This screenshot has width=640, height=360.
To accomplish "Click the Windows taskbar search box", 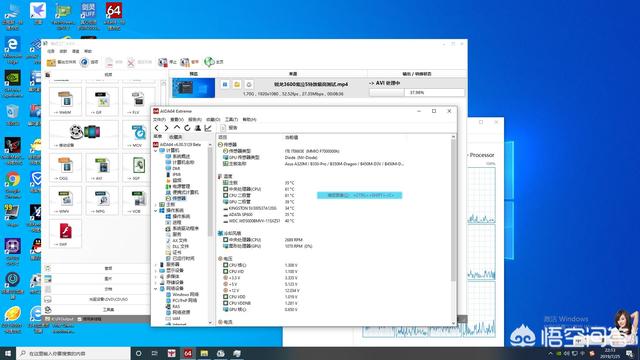I will coord(73,353).
